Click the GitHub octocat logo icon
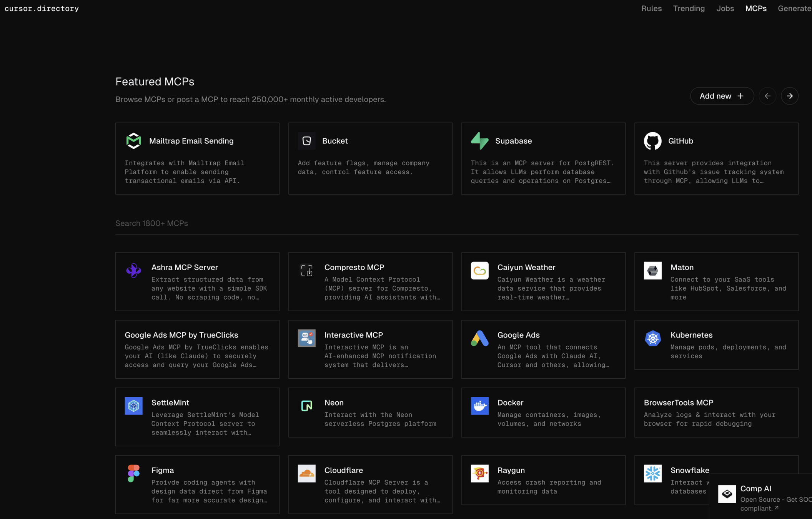The image size is (812, 519). [x=652, y=141]
